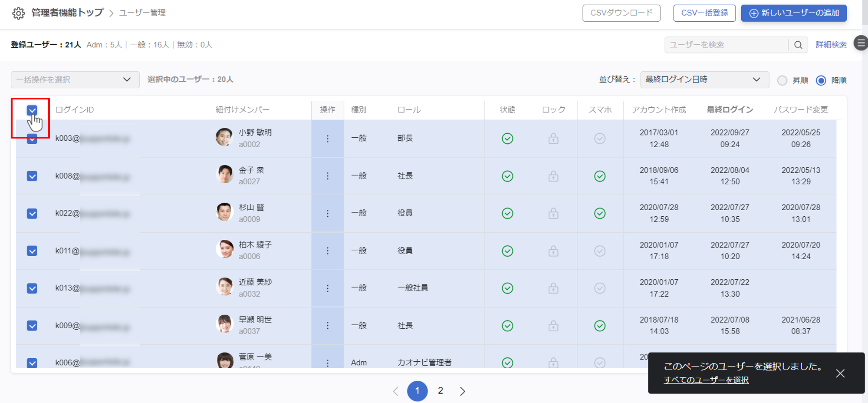This screenshot has width=868, height=403.
Task: Uncheck the k008 user checkbox
Action: (x=32, y=176)
